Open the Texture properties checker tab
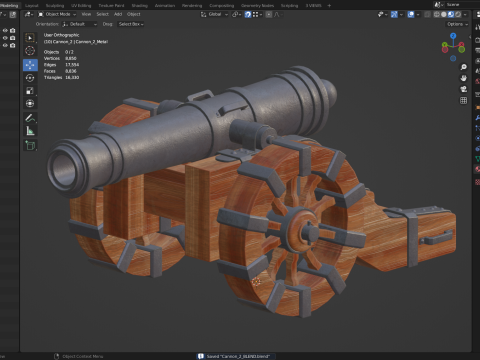480x360 pixels. tap(477, 182)
